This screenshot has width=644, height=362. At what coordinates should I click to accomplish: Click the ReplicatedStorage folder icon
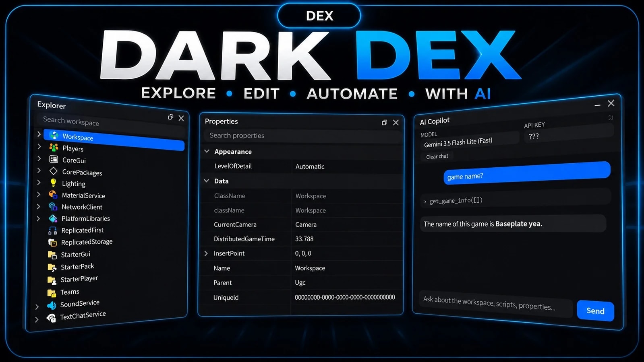click(52, 243)
